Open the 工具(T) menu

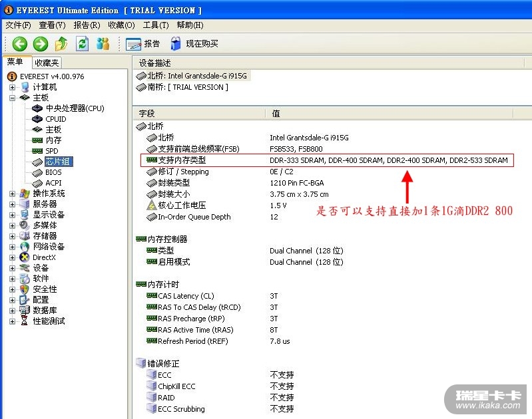156,25
